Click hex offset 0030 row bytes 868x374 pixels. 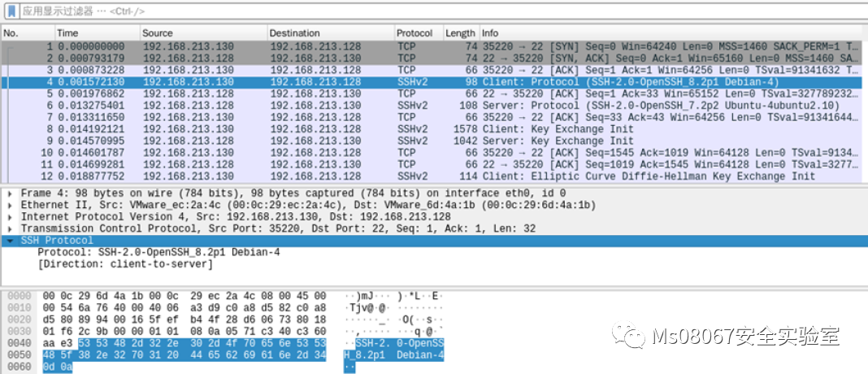tap(184, 332)
